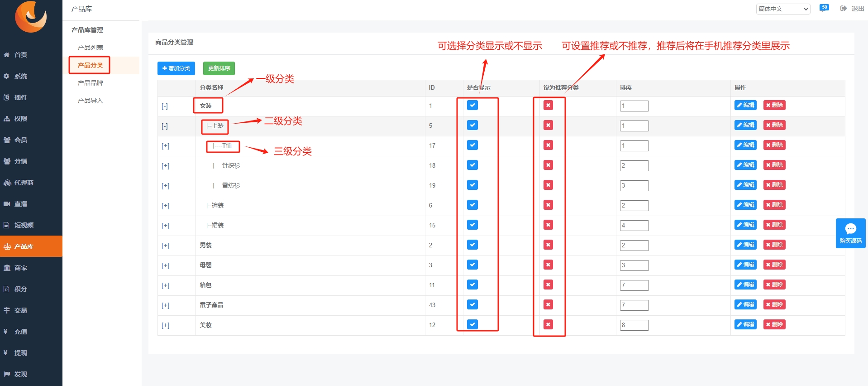Open the 简体中文 language dropdown
Screen dimensions: 868x386
click(x=783, y=9)
